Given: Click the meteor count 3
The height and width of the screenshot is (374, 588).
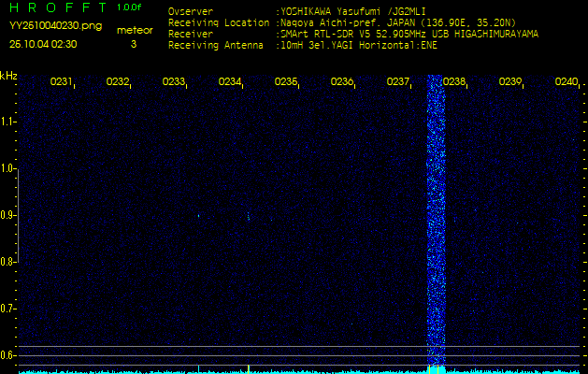Looking at the screenshot, I should [134, 44].
